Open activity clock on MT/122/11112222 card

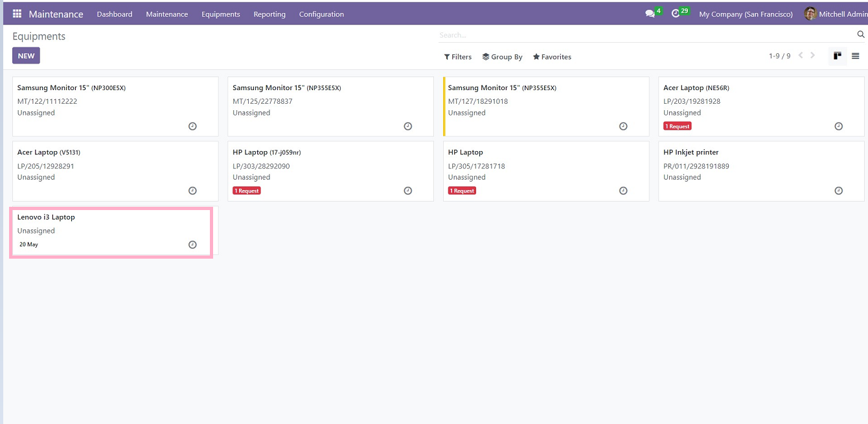coord(192,126)
